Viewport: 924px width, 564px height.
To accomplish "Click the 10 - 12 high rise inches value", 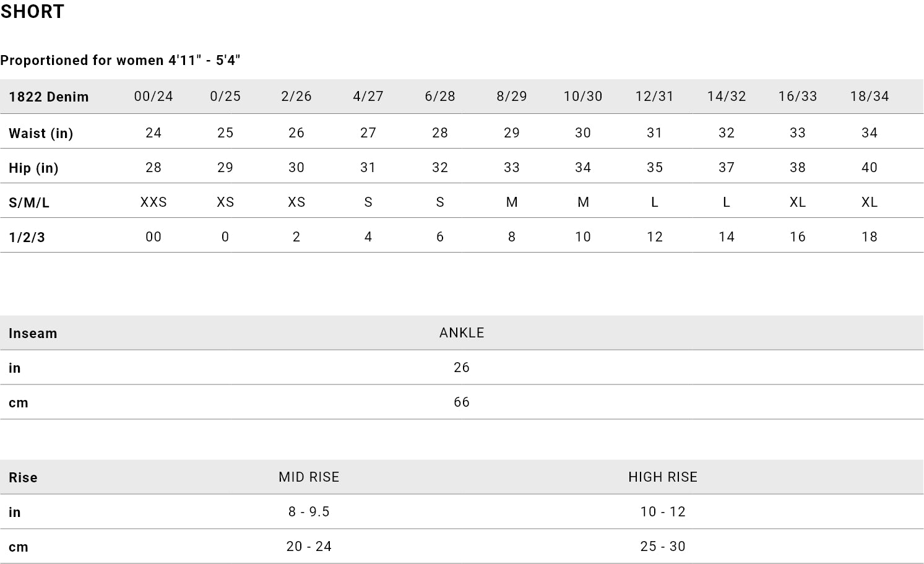I will pos(663,512).
